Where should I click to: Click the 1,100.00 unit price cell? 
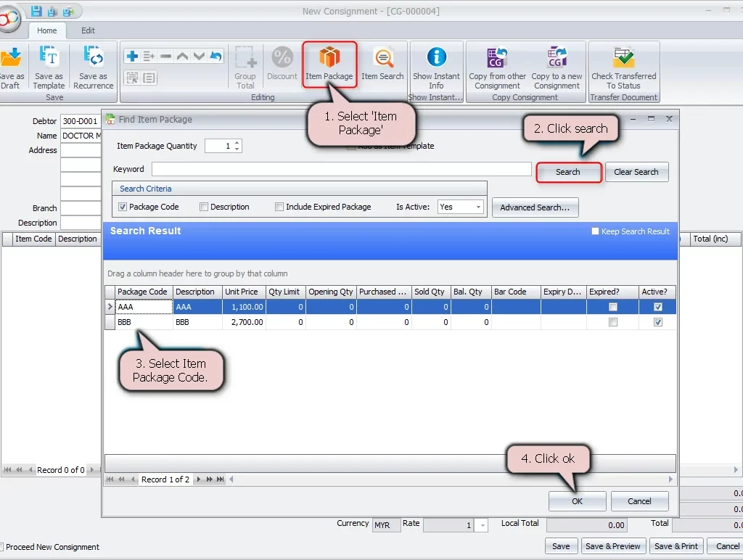(x=244, y=307)
